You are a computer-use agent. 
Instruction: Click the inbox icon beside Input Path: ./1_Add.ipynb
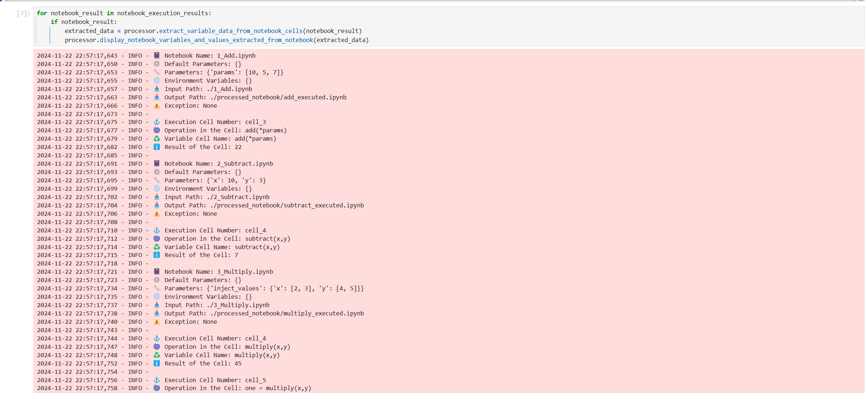click(x=157, y=89)
